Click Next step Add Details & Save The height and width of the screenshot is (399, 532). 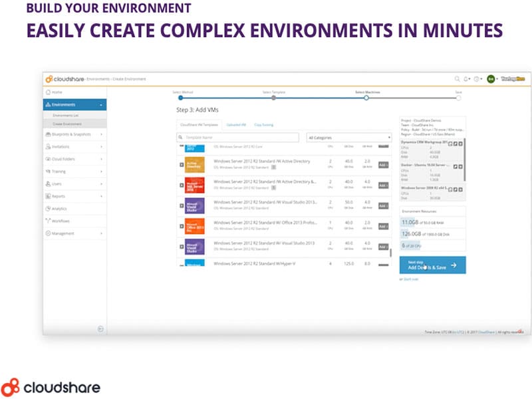(x=433, y=265)
